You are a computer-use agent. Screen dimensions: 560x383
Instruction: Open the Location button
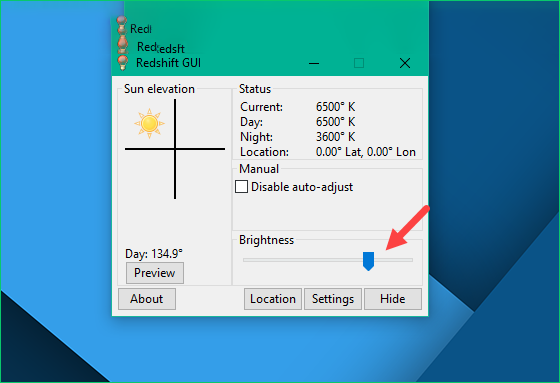click(273, 299)
